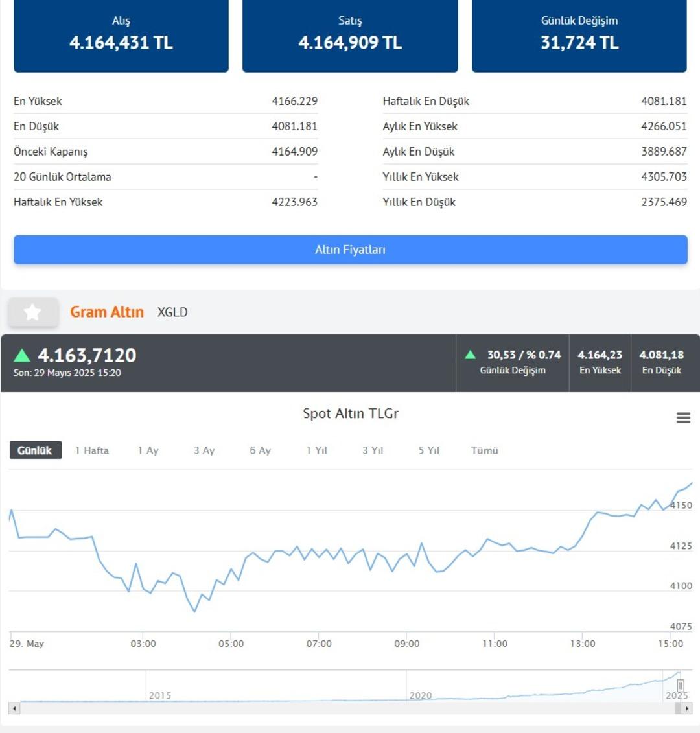Click the green triangle next to 30,53 / % 0.74
Viewport: 700px width, 733px height.
pos(471,355)
